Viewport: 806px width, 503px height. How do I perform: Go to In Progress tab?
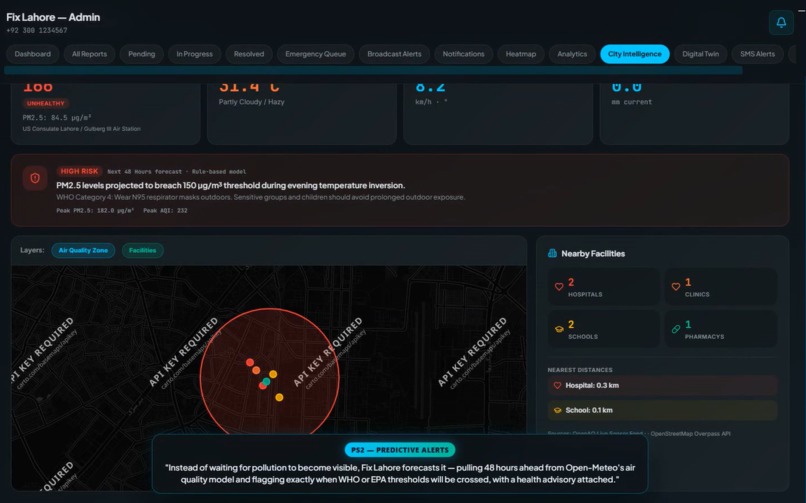194,54
